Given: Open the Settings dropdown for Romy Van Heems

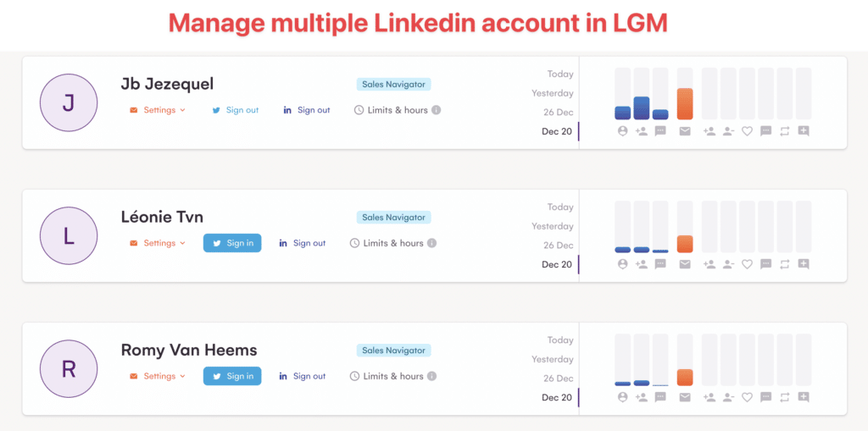Looking at the screenshot, I should 158,376.
